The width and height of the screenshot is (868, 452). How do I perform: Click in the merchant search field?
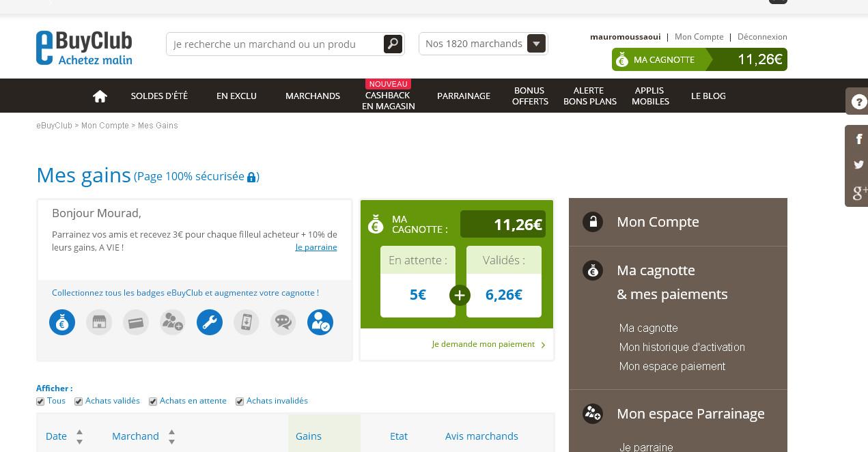point(275,44)
